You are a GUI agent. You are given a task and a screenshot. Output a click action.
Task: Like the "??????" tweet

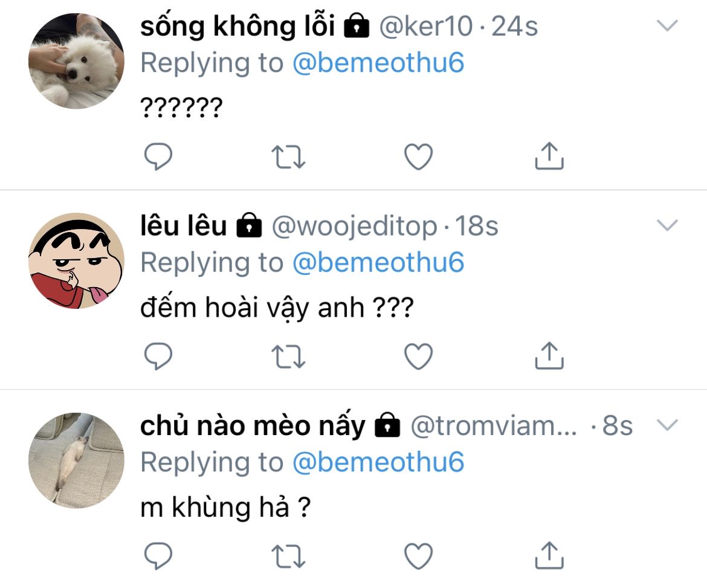418,157
